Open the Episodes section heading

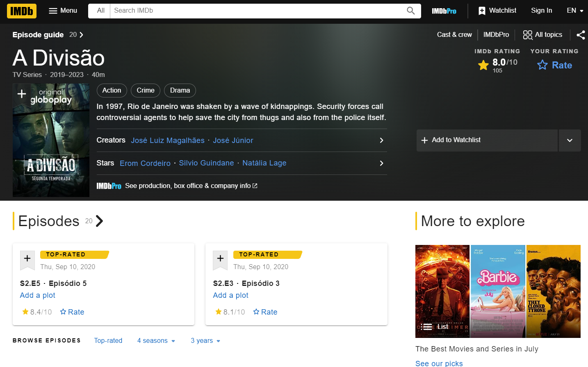61,221
